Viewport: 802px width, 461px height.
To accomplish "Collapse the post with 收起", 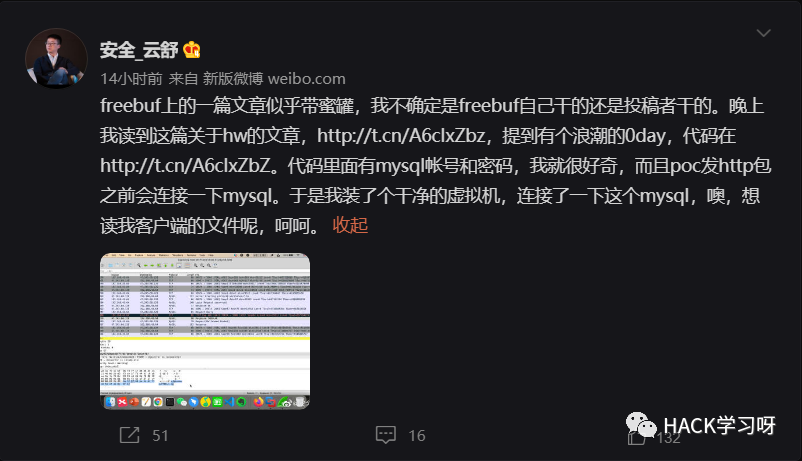I will coord(350,225).
